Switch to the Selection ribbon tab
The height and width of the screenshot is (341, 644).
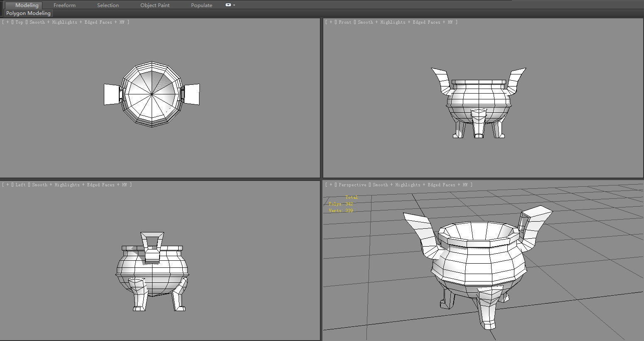coord(108,5)
